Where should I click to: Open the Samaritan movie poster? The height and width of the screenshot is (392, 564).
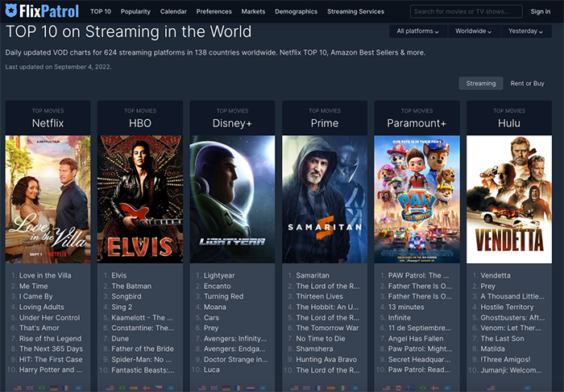coord(325,199)
